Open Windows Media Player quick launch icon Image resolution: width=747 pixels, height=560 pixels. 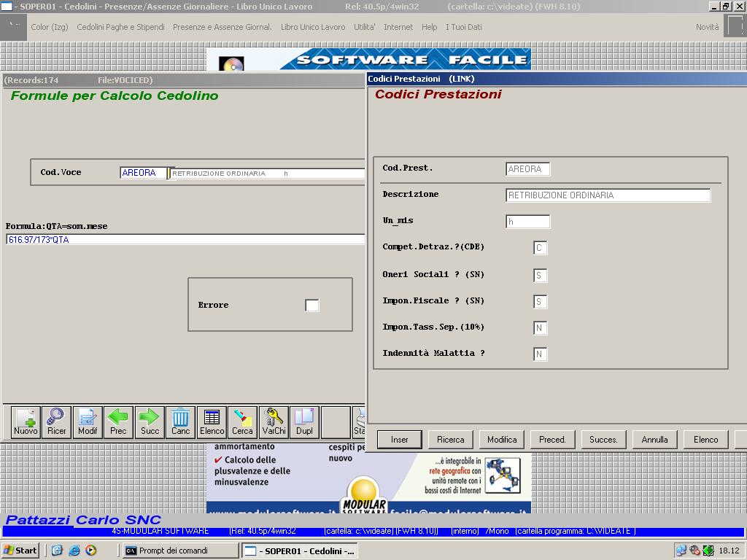pos(91,551)
